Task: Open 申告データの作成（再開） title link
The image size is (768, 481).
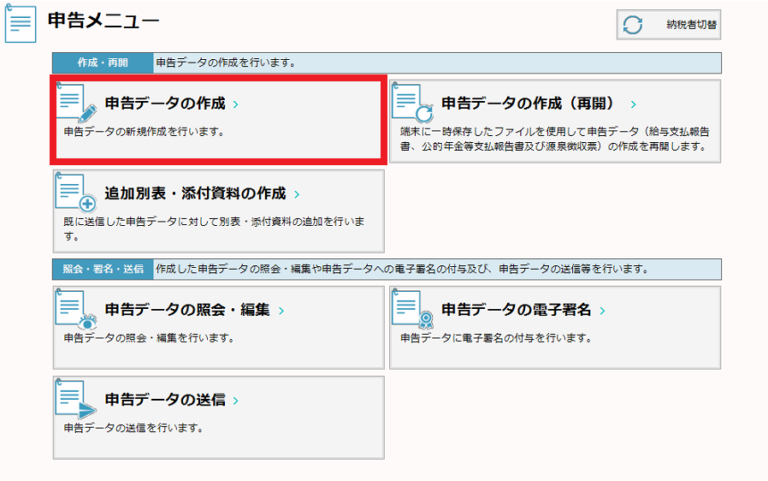Action: click(x=528, y=103)
